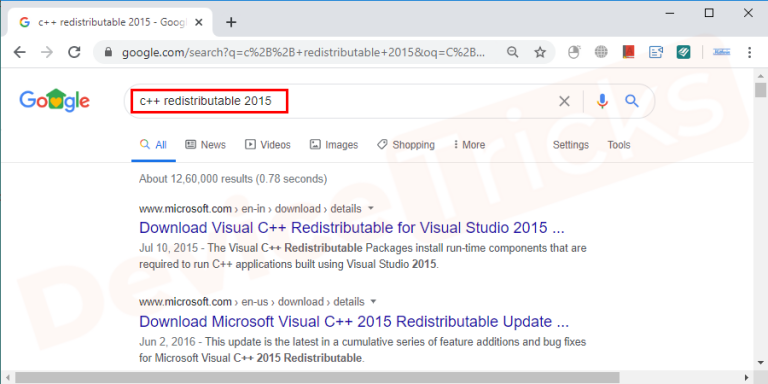Click the About 12,60,000 results text
The height and width of the screenshot is (384, 768).
point(233,179)
